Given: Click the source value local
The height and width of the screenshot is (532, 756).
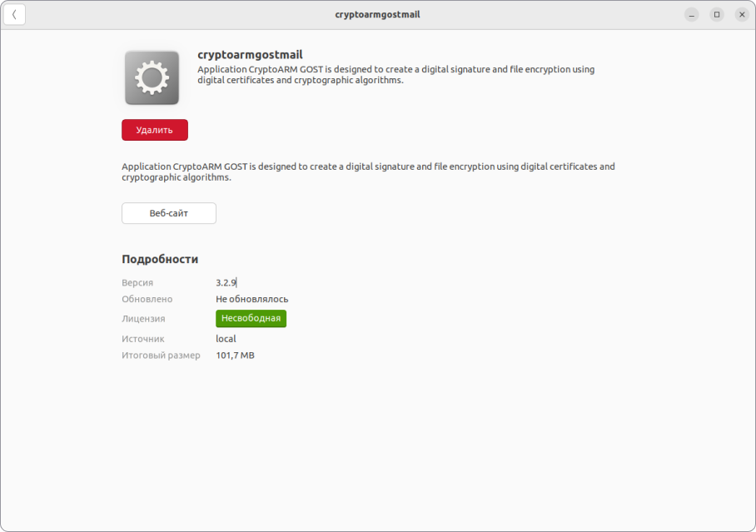Looking at the screenshot, I should 226,339.
